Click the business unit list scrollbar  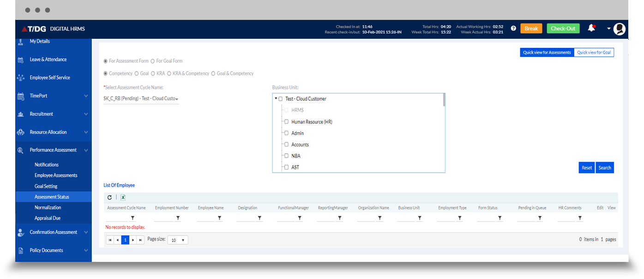coord(444,100)
